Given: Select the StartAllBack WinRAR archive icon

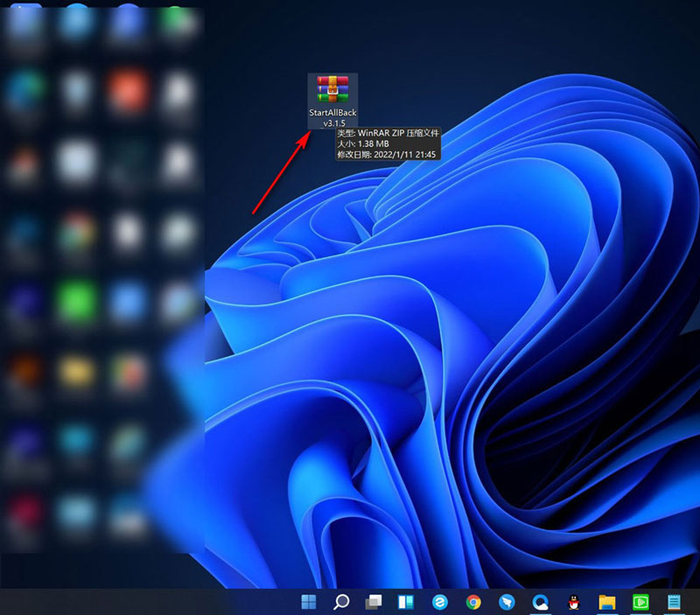Looking at the screenshot, I should pos(333,90).
